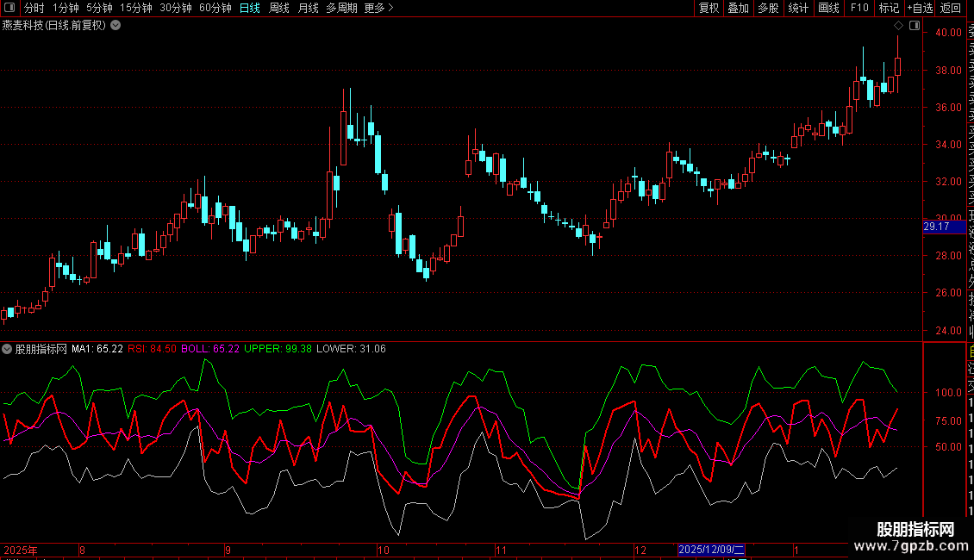Click the 100.0 indicator axis label
Screen dimensions: 974x560
(948, 392)
